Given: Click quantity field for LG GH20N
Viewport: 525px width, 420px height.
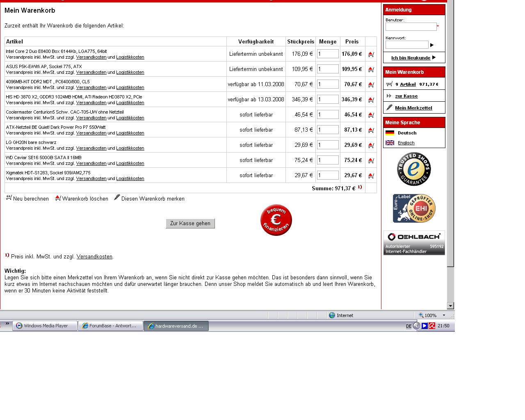Looking at the screenshot, I should [328, 145].
